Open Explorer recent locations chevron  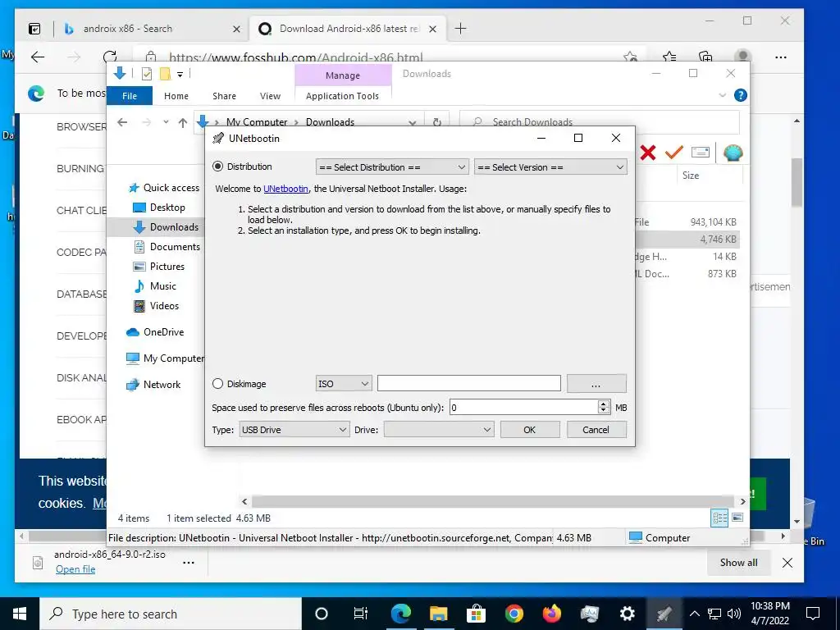[166, 122]
